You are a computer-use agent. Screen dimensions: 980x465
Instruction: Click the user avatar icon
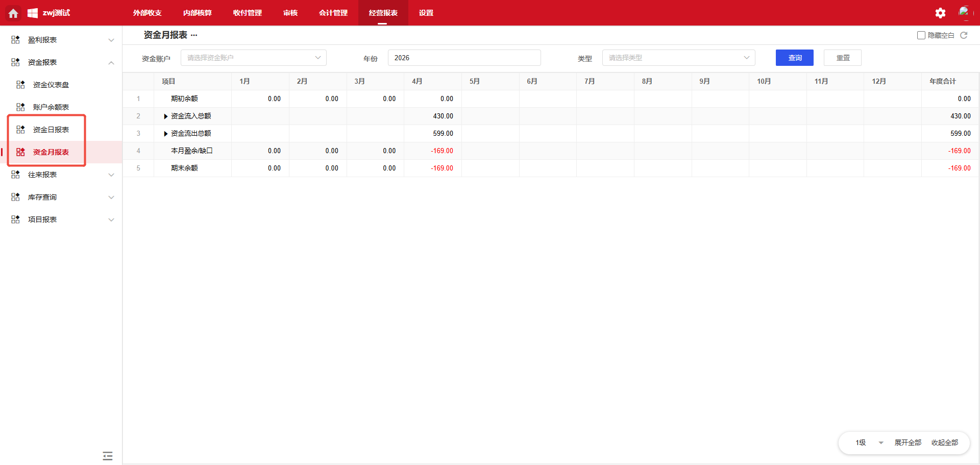click(x=963, y=12)
